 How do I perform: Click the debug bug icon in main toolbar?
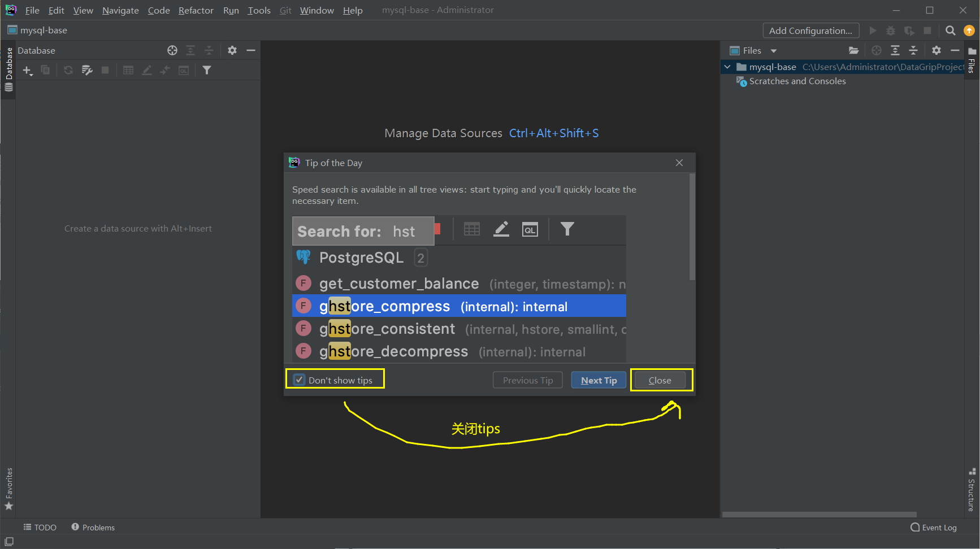coord(891,30)
